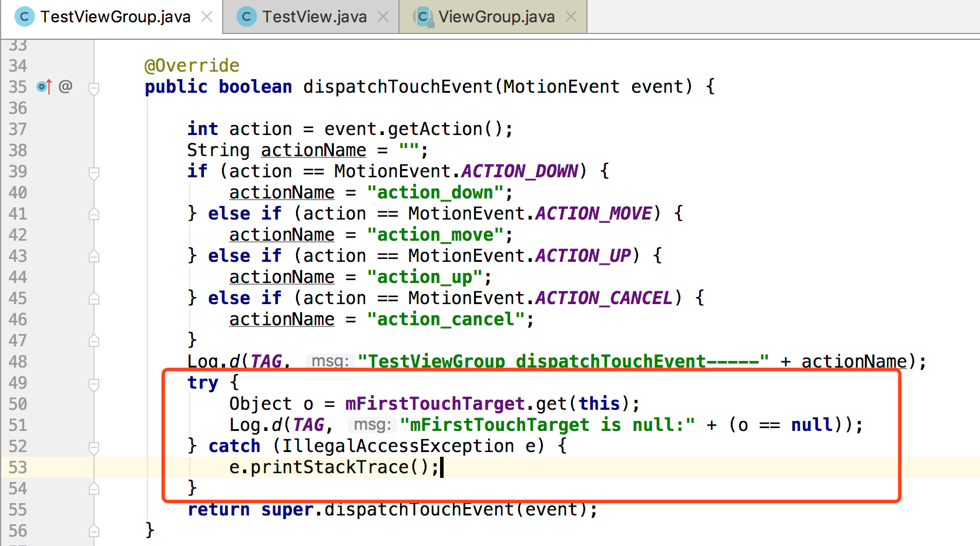The width and height of the screenshot is (980, 546).
Task: Toggle the catch block fold at line 52
Action: coord(94,447)
